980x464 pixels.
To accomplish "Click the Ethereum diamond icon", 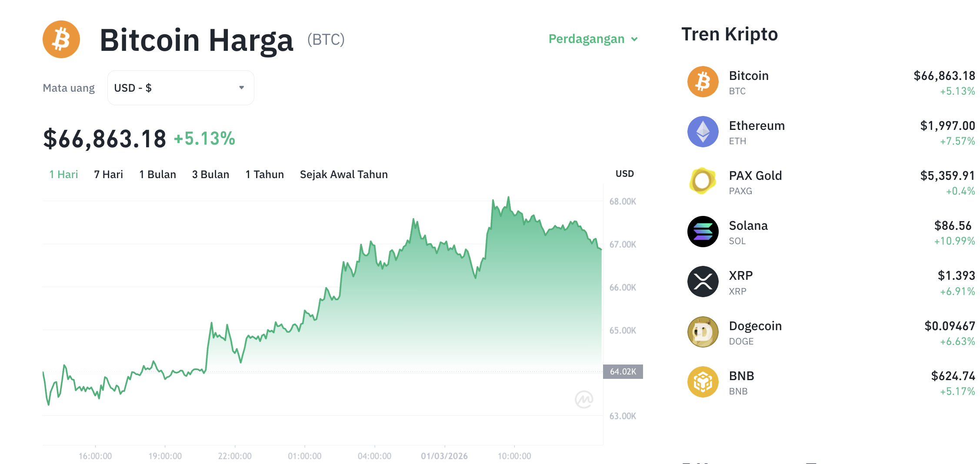I will (702, 132).
